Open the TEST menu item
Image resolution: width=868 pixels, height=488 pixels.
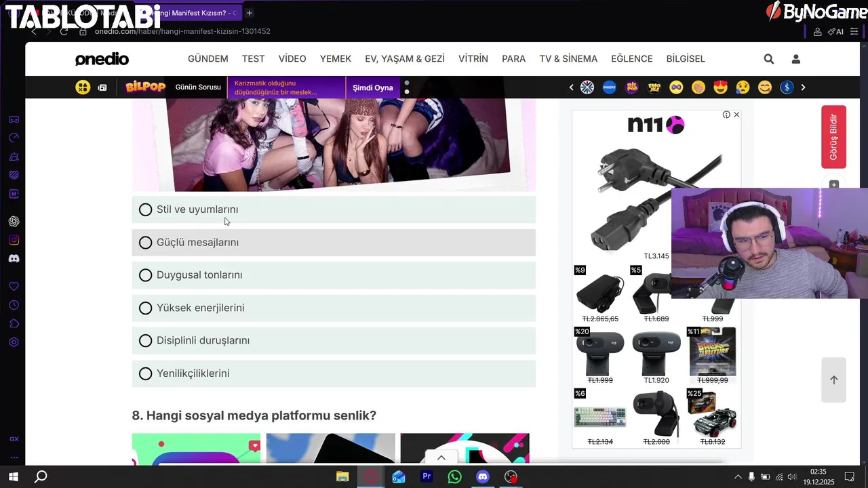[254, 59]
